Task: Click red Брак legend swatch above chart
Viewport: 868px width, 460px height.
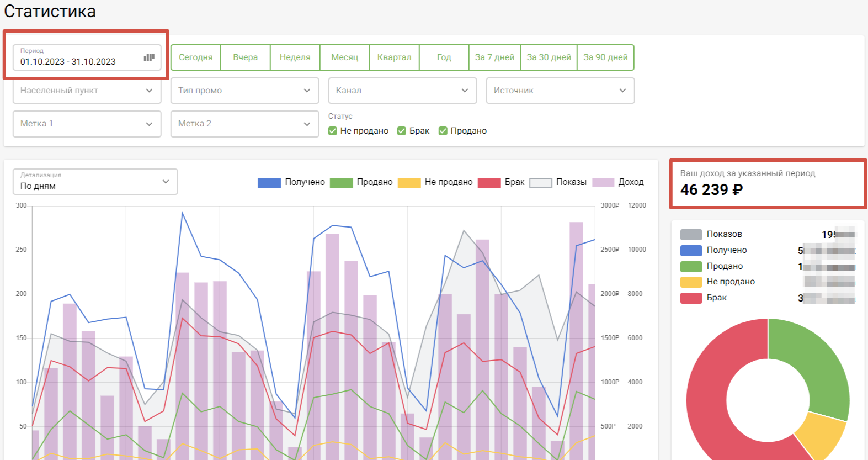Action: [489, 183]
